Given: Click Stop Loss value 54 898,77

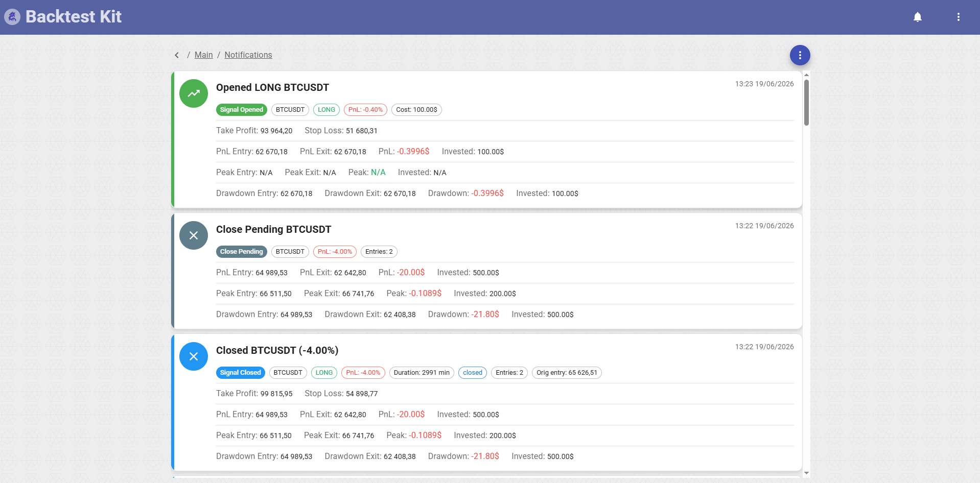Looking at the screenshot, I should 362,394.
